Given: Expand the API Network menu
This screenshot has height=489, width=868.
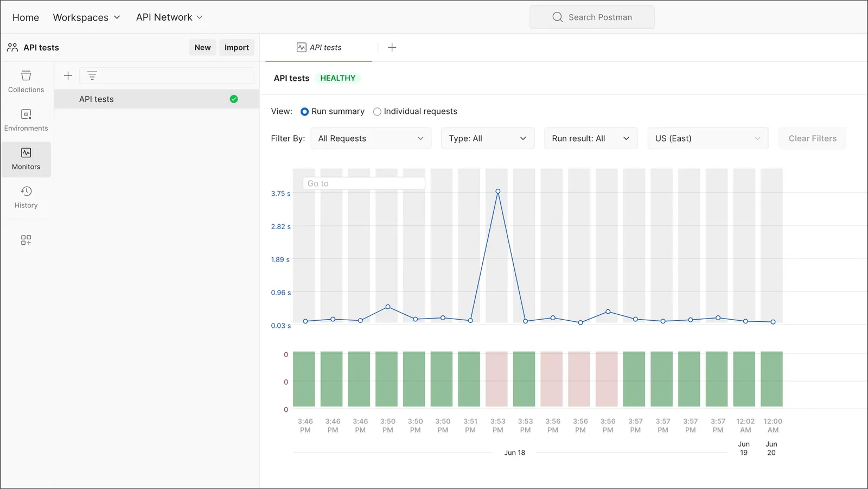Looking at the screenshot, I should 169,17.
